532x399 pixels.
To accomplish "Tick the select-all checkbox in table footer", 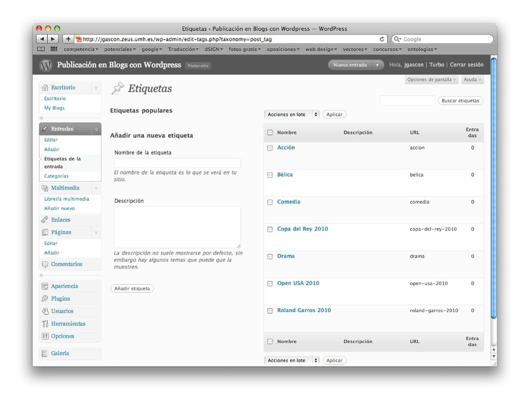I will click(x=270, y=342).
